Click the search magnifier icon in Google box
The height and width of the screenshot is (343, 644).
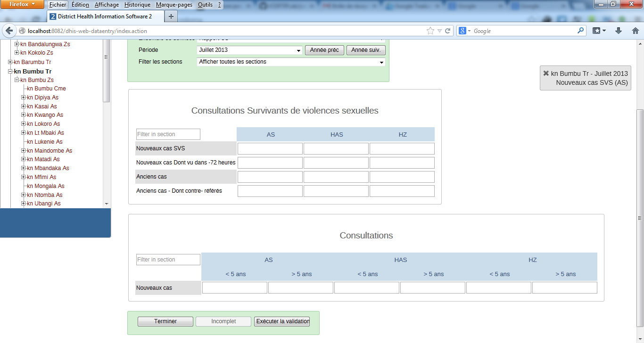(580, 31)
